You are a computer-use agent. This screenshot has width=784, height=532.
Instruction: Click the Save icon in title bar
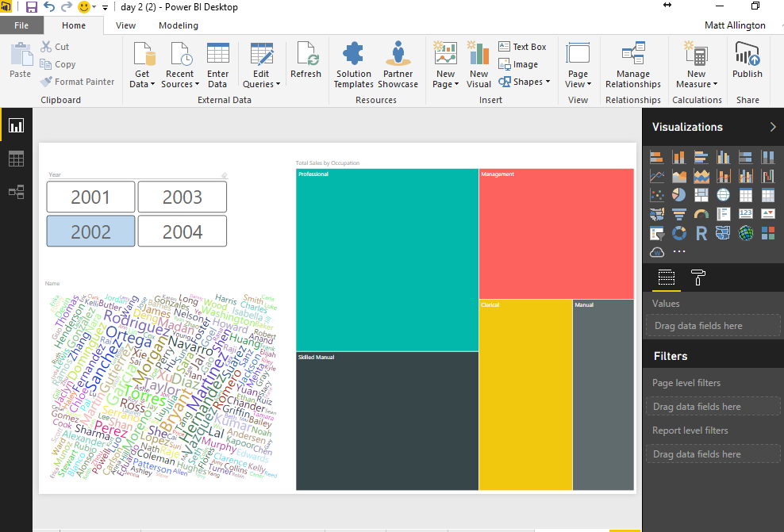[x=32, y=7]
